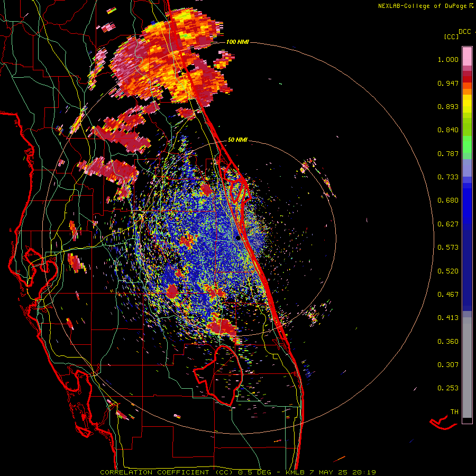Click the CORRELATION COEFFICIENT (CC) caption text
This screenshot has height=476, width=476.
click(167, 472)
